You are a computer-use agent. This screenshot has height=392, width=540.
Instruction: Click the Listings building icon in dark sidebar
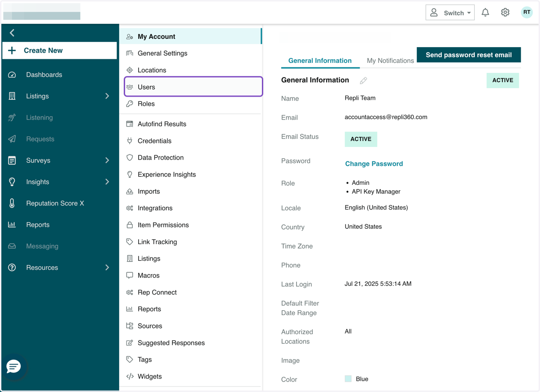tap(12, 96)
